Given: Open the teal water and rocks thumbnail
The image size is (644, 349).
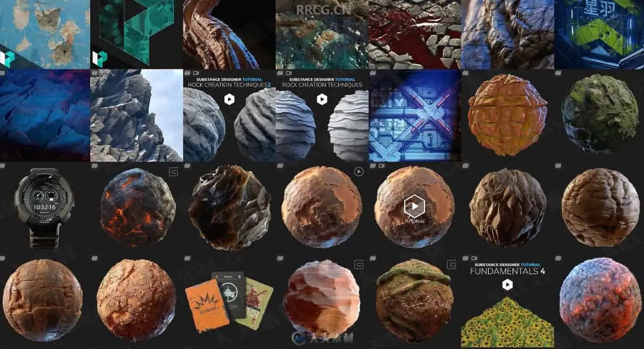Looking at the screenshot, I should [322, 34].
